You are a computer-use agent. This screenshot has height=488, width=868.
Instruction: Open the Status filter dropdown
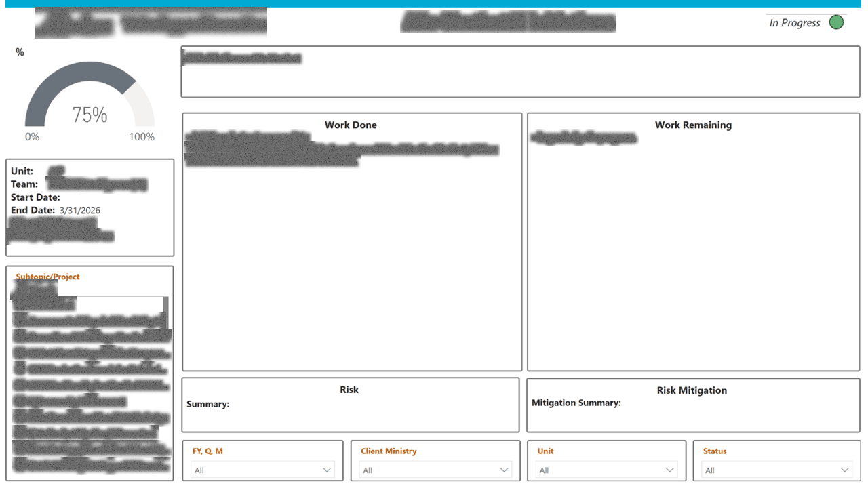coord(776,469)
